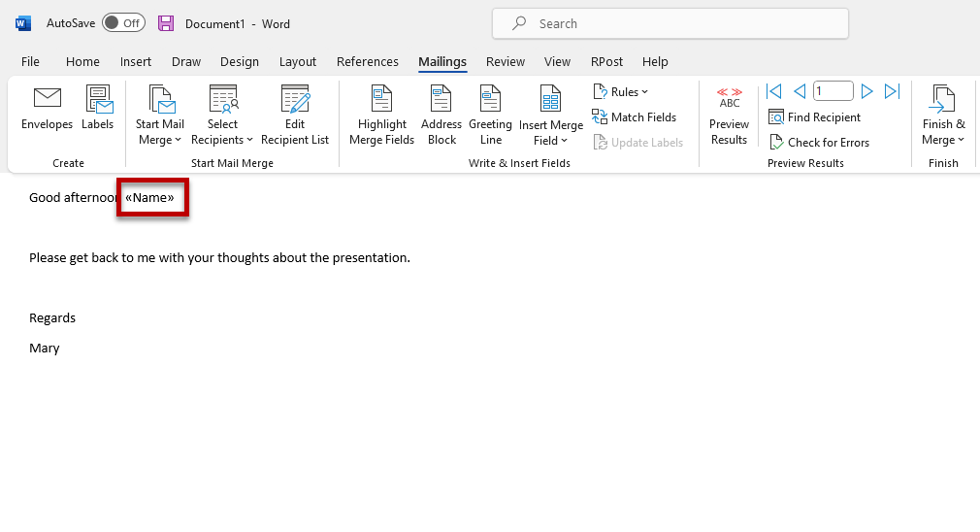The image size is (980, 532).
Task: Insert an Address Block
Action: point(441,99)
